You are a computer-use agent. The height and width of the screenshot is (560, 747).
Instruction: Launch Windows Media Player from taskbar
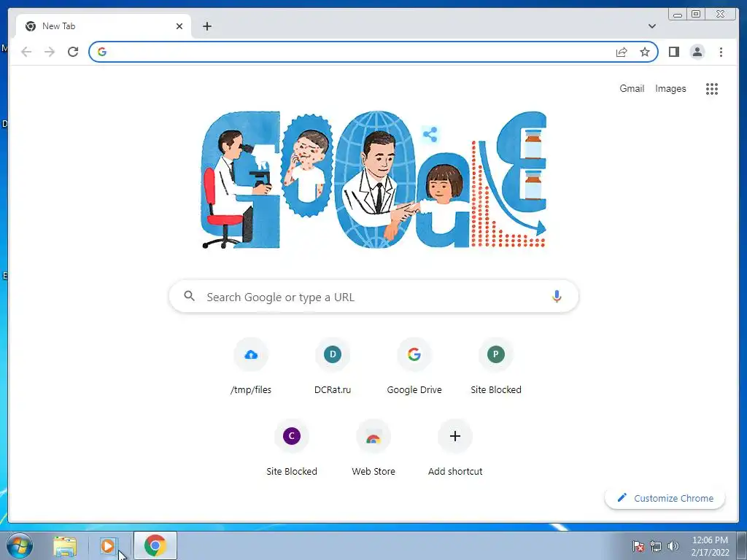coord(108,546)
